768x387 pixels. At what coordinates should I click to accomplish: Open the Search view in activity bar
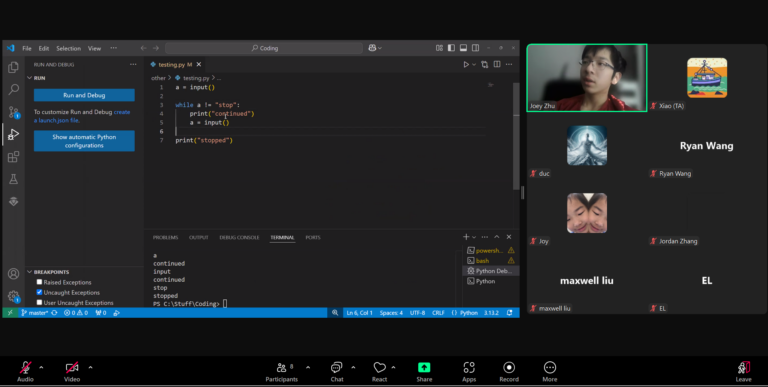[13, 90]
